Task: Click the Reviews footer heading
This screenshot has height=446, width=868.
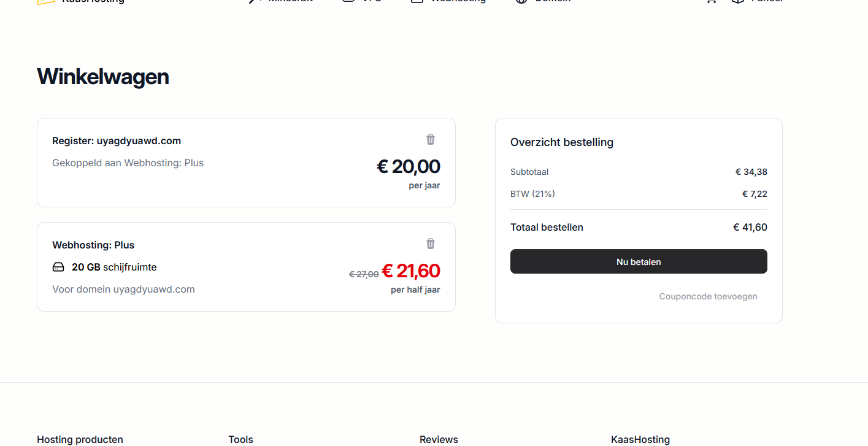Action: [439, 439]
